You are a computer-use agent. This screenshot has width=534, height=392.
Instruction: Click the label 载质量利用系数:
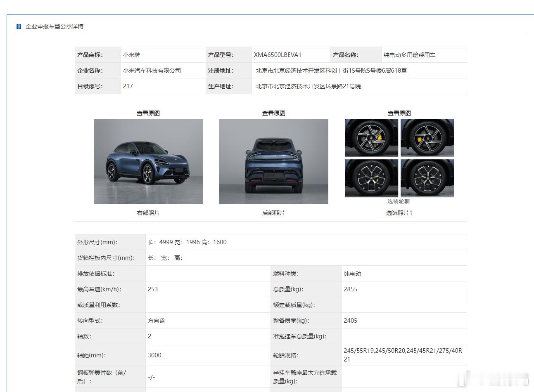click(99, 305)
